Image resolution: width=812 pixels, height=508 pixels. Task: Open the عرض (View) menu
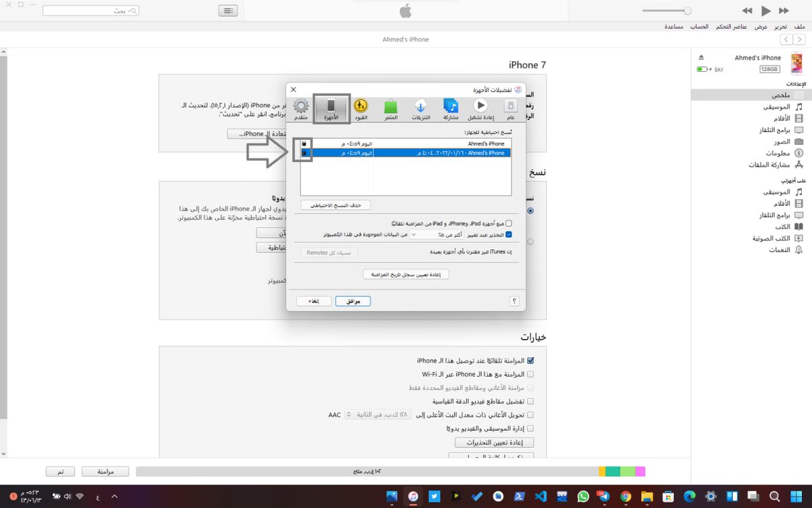point(761,26)
